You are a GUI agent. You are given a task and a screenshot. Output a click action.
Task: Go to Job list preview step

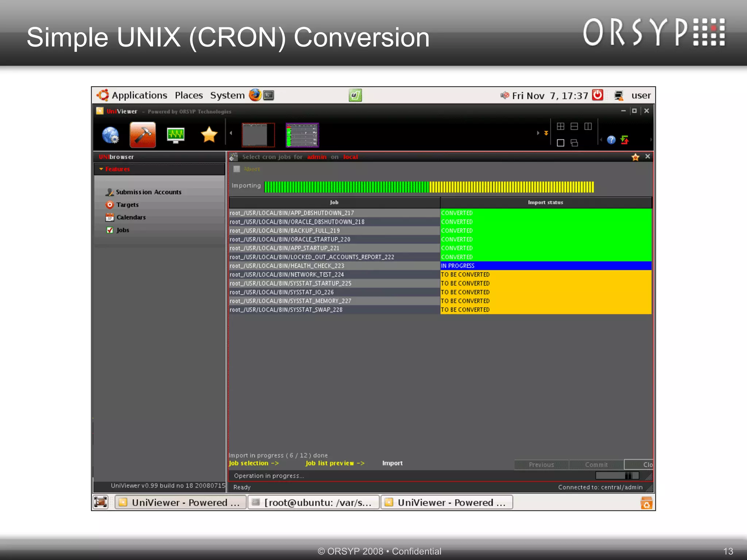tap(335, 463)
